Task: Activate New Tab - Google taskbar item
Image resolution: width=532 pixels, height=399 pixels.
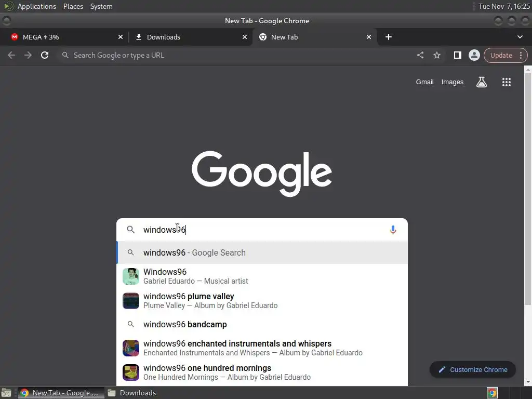Action: (x=61, y=393)
